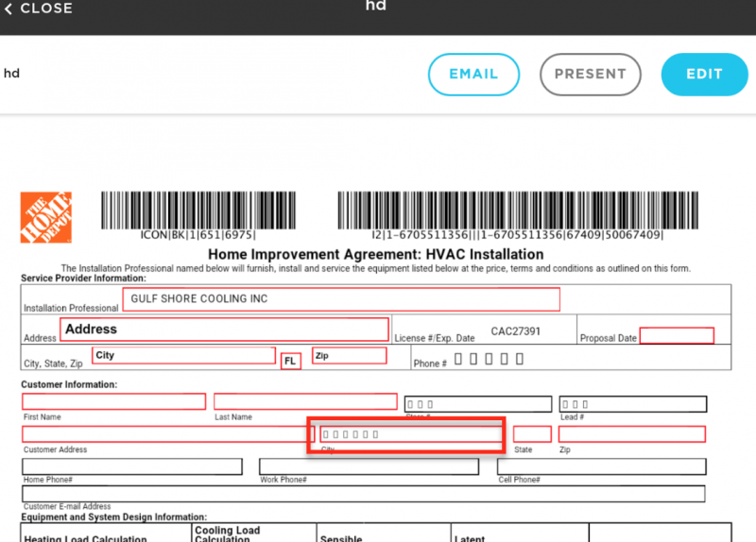
Task: Select the Customer Address field
Action: coord(167,434)
